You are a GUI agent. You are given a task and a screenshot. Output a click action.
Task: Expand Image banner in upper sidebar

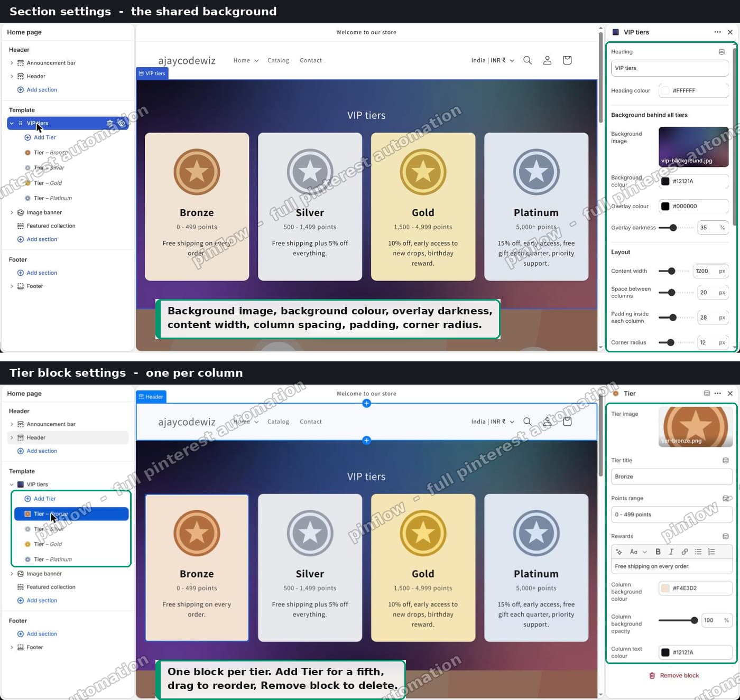pos(12,212)
